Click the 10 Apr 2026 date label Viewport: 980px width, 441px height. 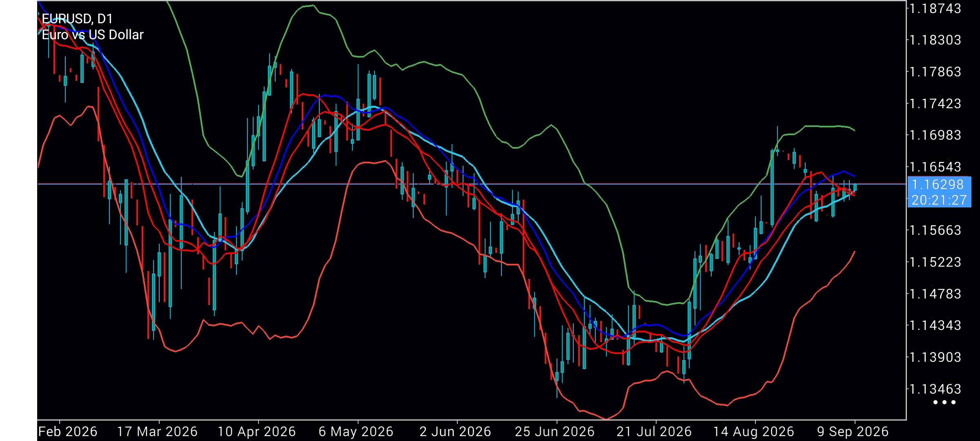pyautogui.click(x=257, y=432)
